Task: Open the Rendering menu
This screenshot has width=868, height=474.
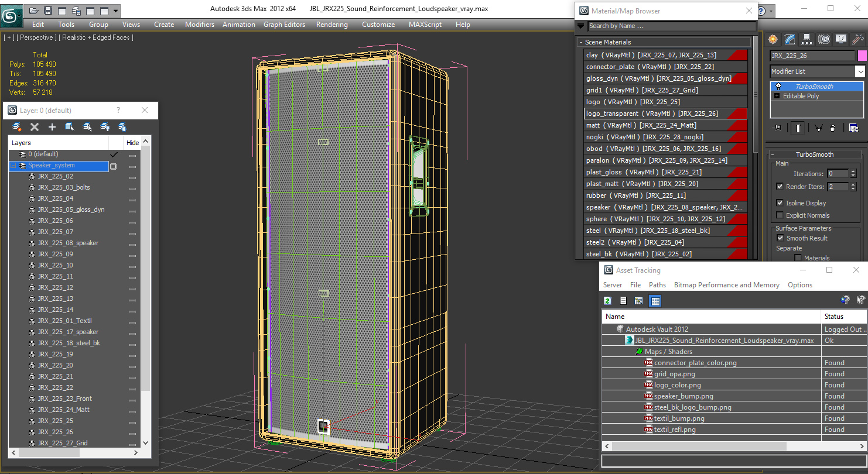Action: [332, 25]
